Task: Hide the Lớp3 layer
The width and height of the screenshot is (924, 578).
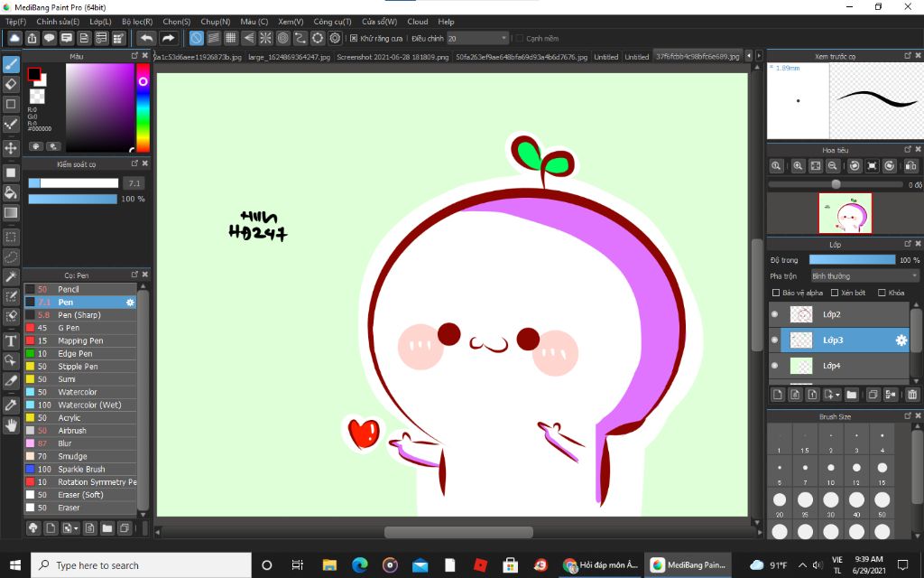Action: tap(774, 340)
